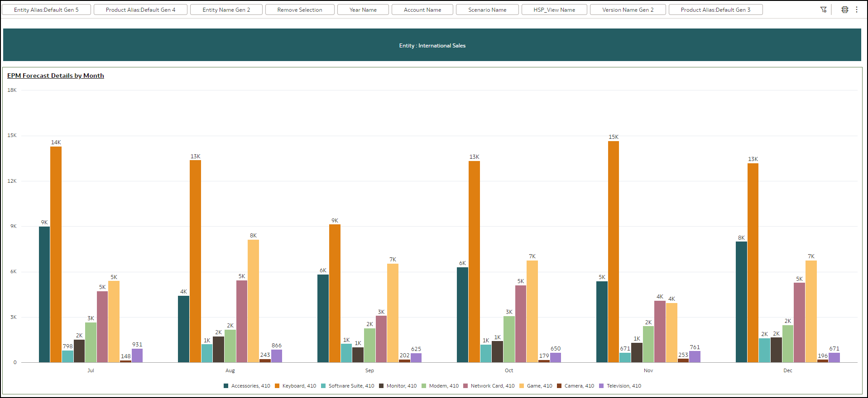Open the Account Name filter
The image size is (868, 398).
(422, 9)
